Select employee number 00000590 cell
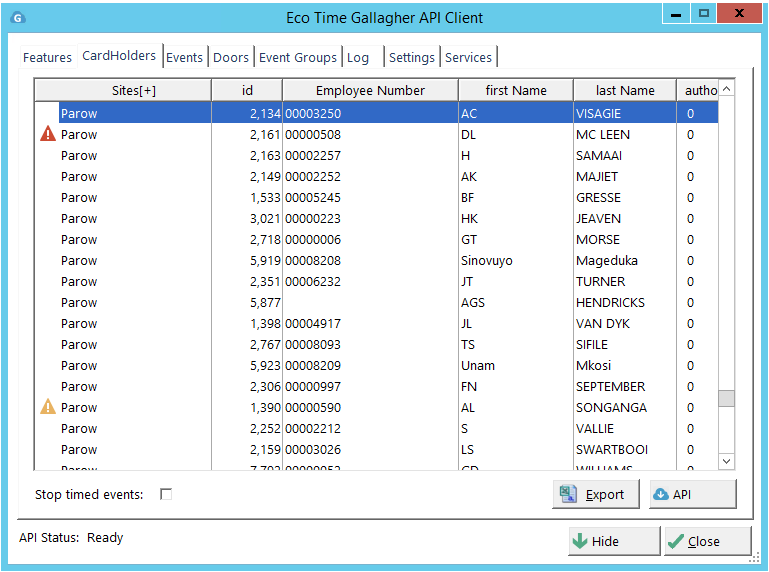Image resolution: width=769 pixels, height=572 pixels. (x=370, y=408)
